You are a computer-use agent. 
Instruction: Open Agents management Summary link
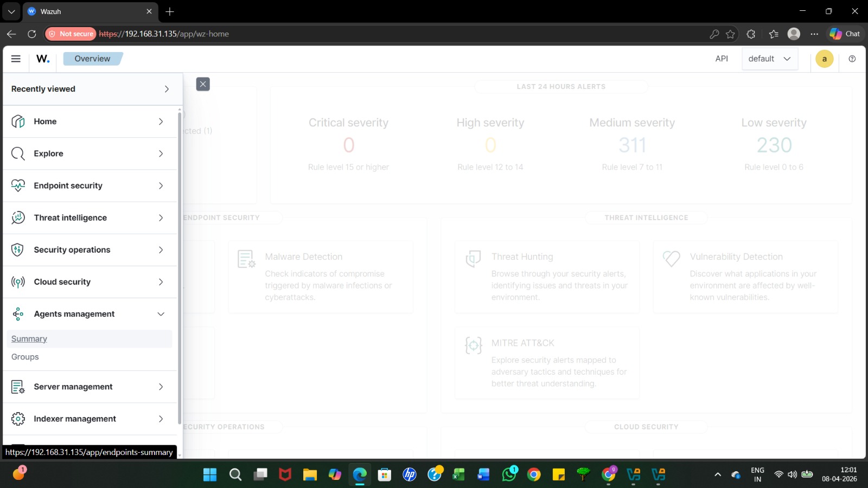pyautogui.click(x=29, y=339)
